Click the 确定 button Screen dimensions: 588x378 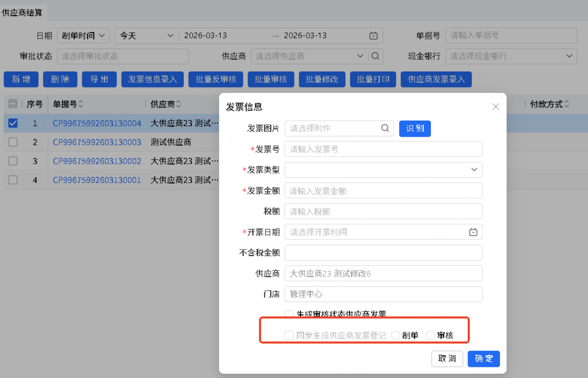(x=484, y=359)
